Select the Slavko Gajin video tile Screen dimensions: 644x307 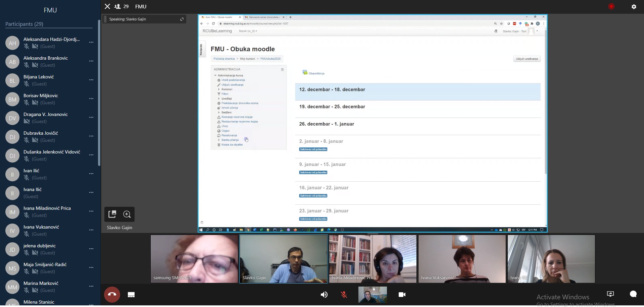(284, 259)
